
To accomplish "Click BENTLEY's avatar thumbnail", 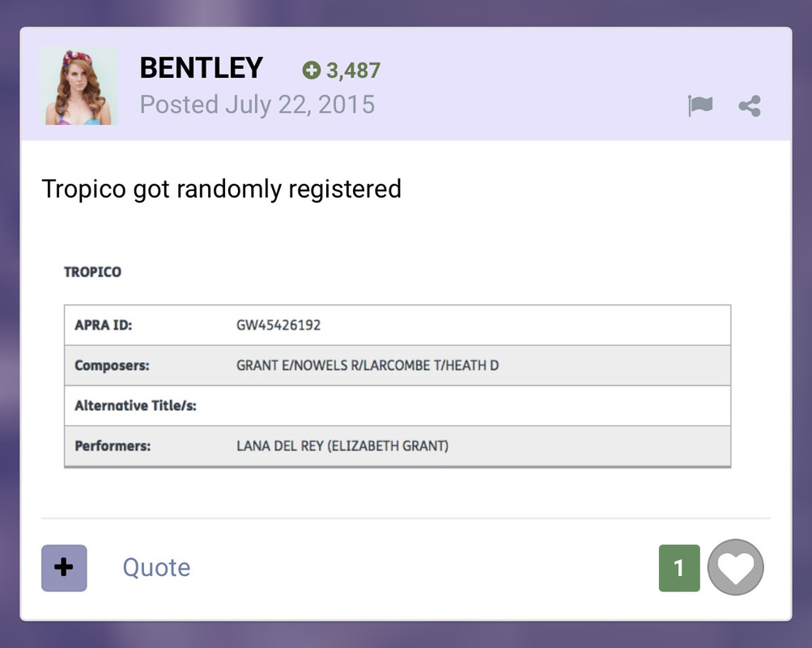I will tap(79, 86).
